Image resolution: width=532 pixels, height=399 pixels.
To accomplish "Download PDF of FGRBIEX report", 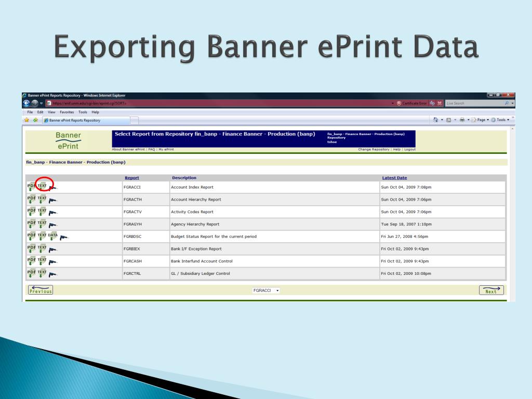I will tap(31, 249).
